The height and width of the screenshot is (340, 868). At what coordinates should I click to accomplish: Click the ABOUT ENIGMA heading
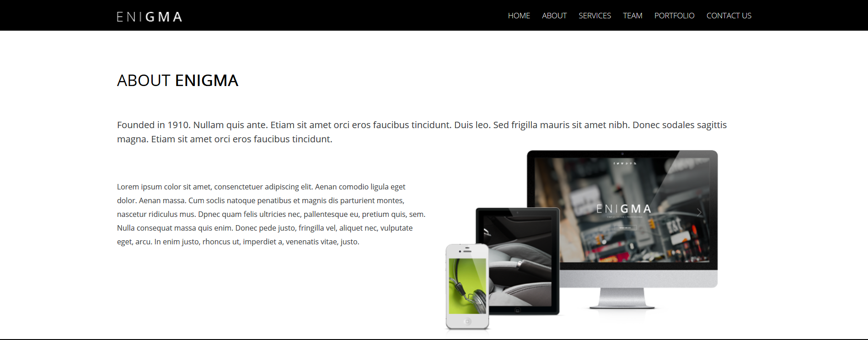point(177,81)
